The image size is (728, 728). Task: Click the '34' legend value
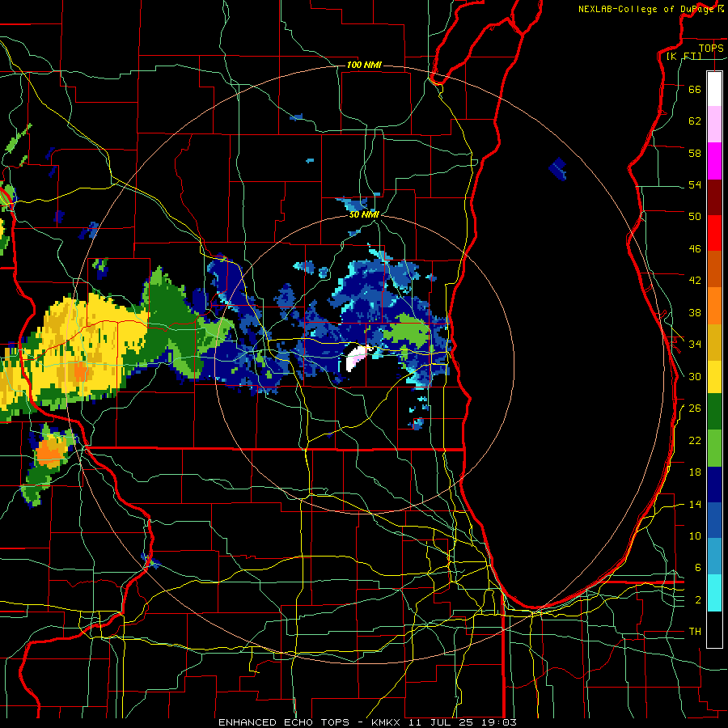(695, 344)
